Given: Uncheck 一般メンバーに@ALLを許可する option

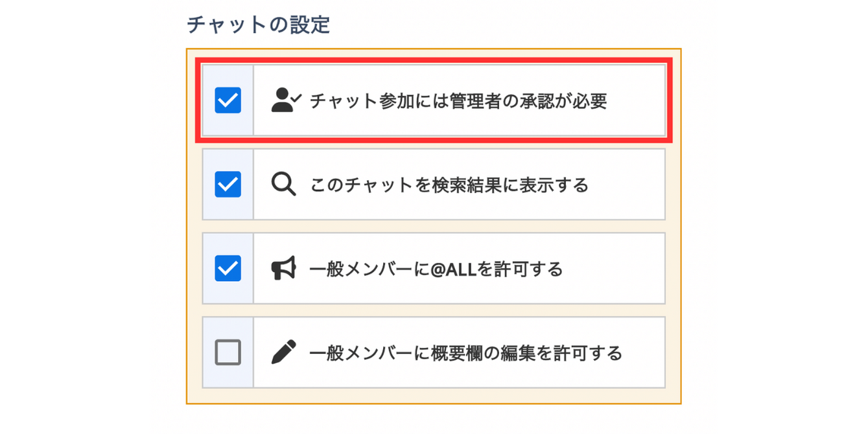Looking at the screenshot, I should [228, 268].
